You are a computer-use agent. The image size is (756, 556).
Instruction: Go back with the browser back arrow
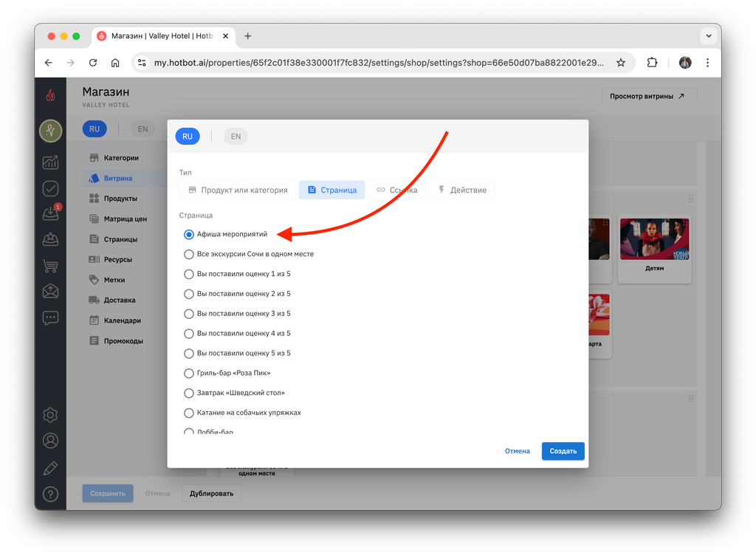(x=48, y=63)
